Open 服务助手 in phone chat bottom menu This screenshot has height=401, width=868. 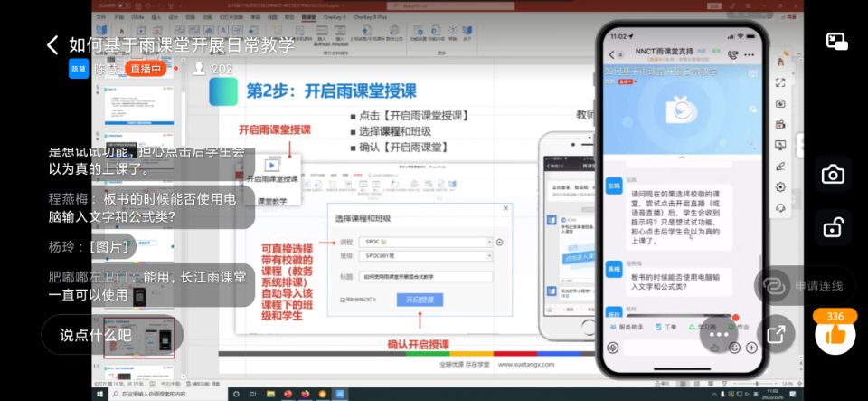(x=627, y=327)
